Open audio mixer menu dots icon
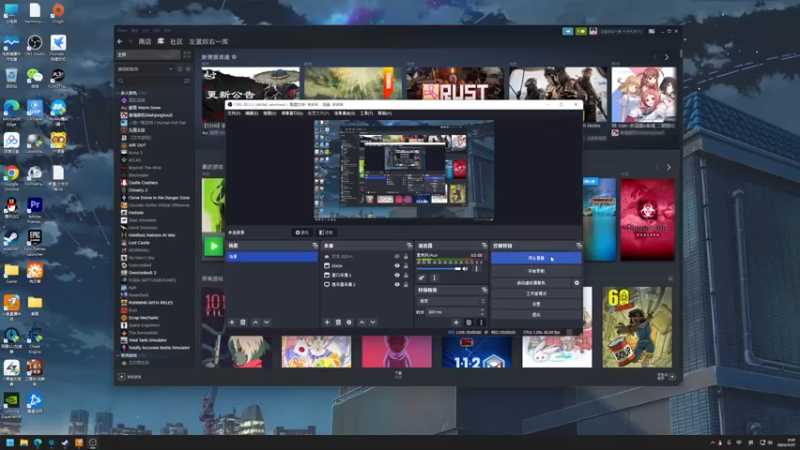The height and width of the screenshot is (450, 800). pos(434,278)
